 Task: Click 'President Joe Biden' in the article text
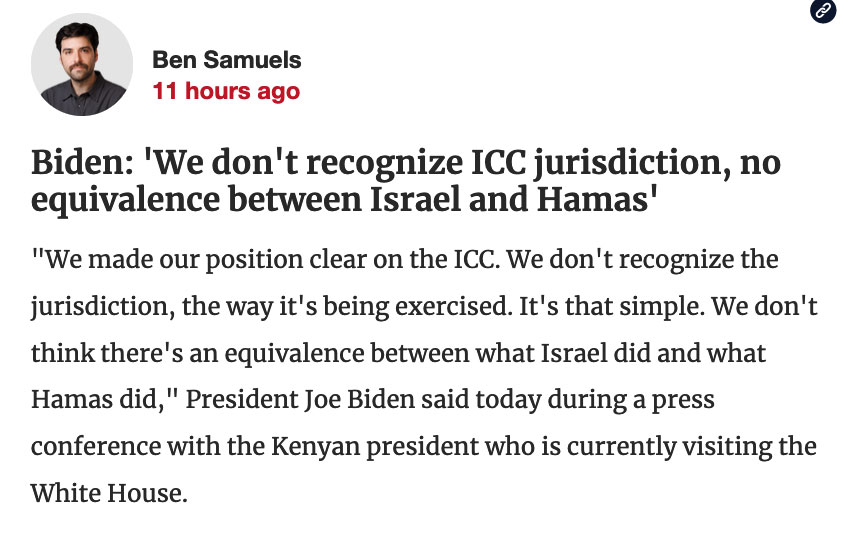point(325,398)
